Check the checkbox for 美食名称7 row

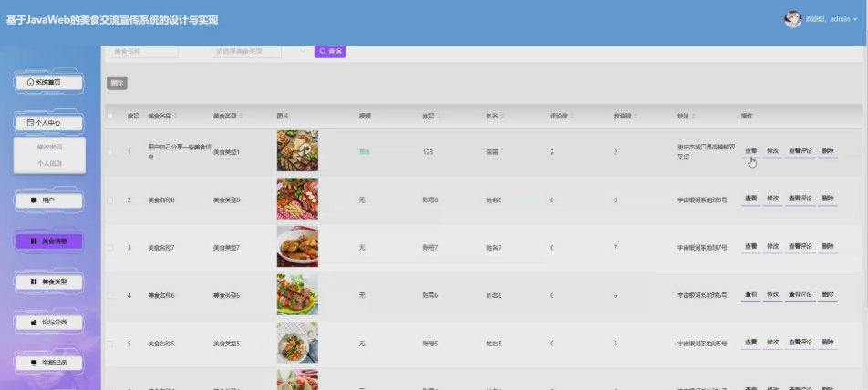pyautogui.click(x=109, y=248)
